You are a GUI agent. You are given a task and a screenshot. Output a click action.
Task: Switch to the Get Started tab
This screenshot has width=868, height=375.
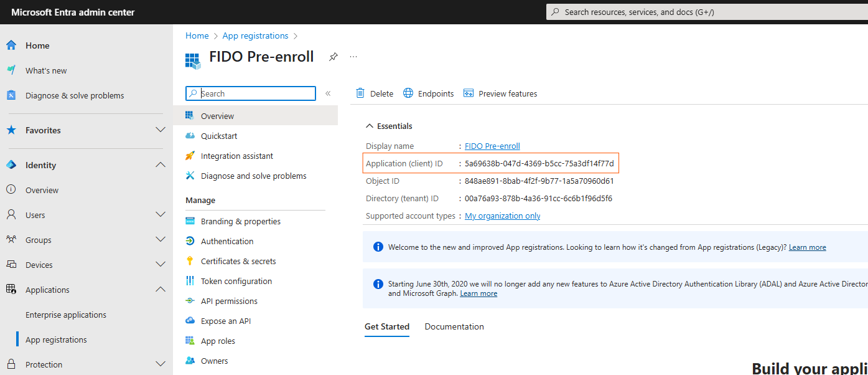point(387,326)
